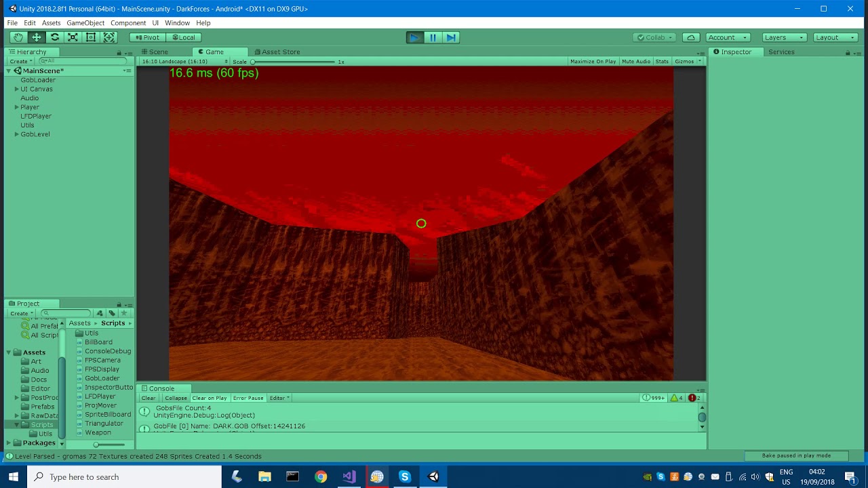Enable Mute Audio in the Game view
Viewport: 868px width, 488px height.
pos(635,61)
